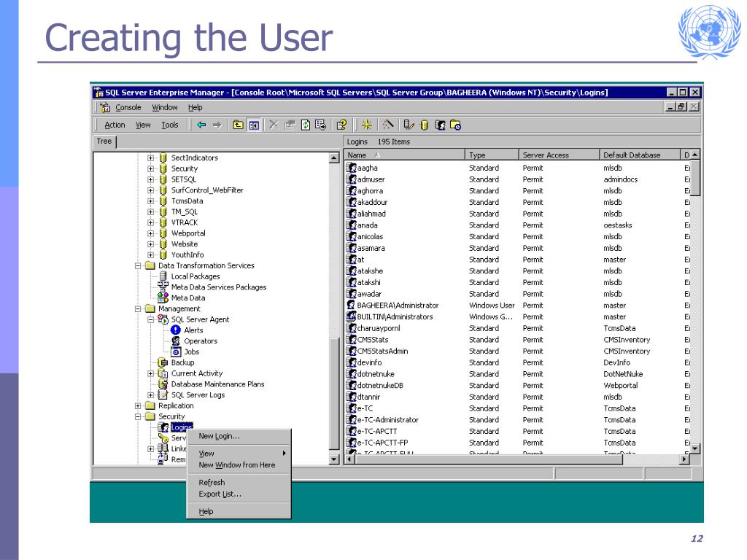Select the CMSStatsAdmin login
Viewport: 747px width, 560px height.
point(518,351)
